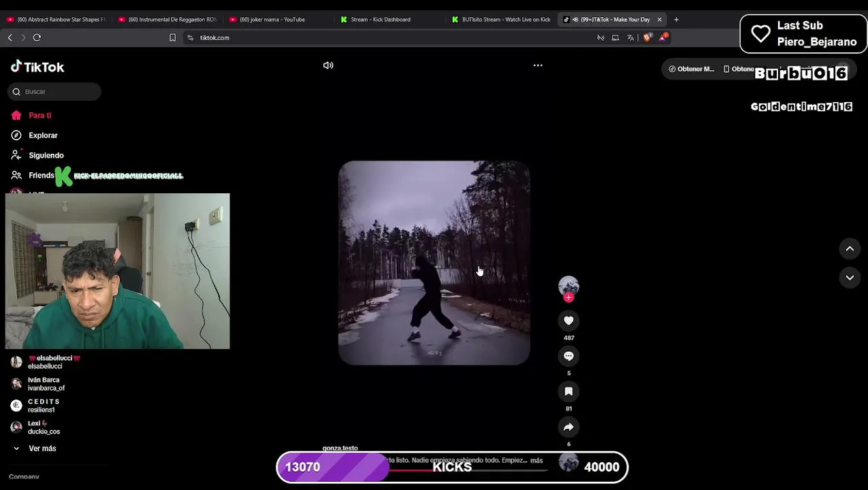Screen dimensions: 868x490
Task: Like the video with heart icon
Action: click(x=568, y=321)
